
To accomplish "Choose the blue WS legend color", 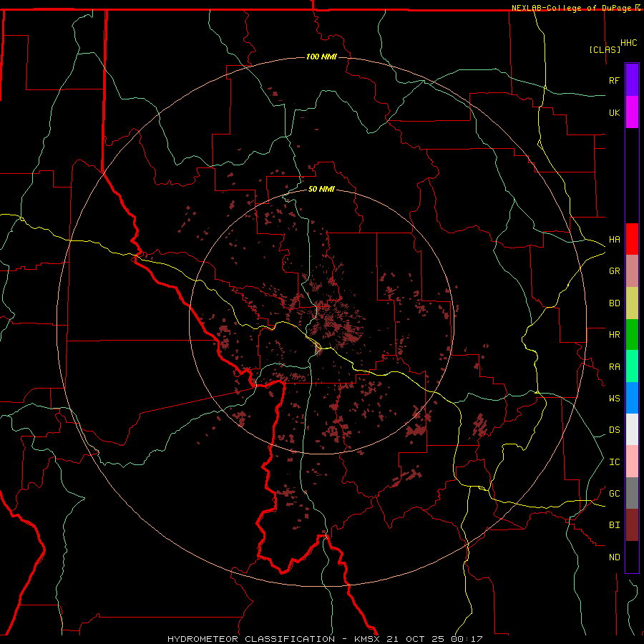I will (x=632, y=398).
